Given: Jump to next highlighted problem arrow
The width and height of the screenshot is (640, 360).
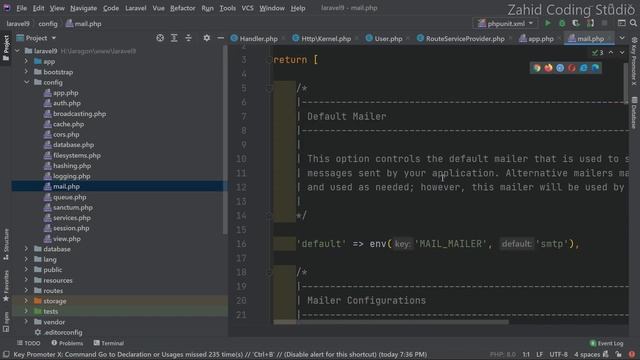Looking at the screenshot, I should [x=622, y=52].
